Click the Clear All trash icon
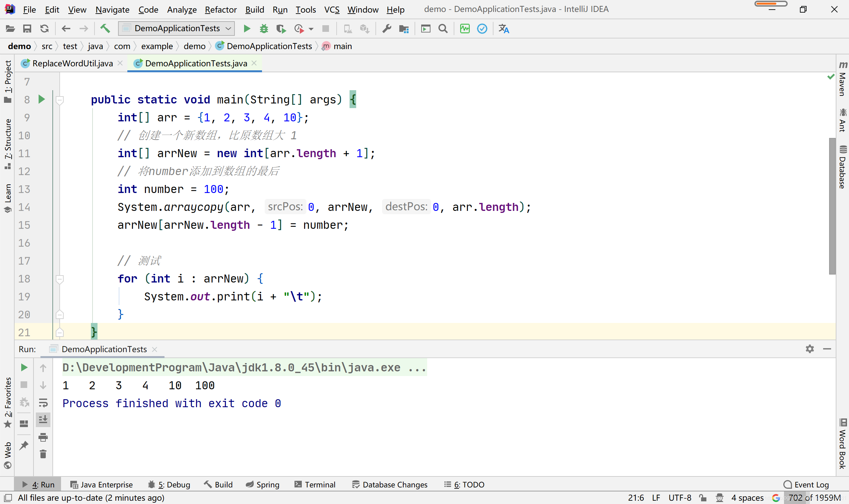The image size is (849, 504). click(x=43, y=454)
